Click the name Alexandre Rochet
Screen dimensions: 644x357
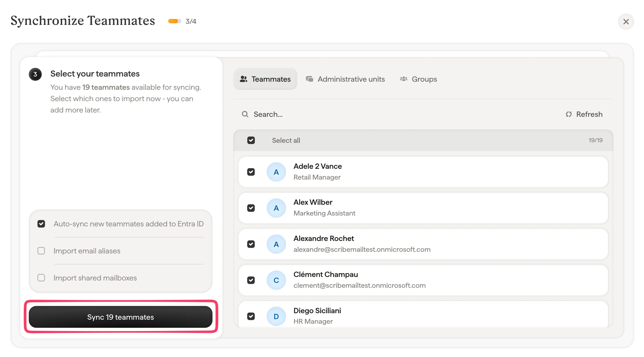tap(324, 239)
